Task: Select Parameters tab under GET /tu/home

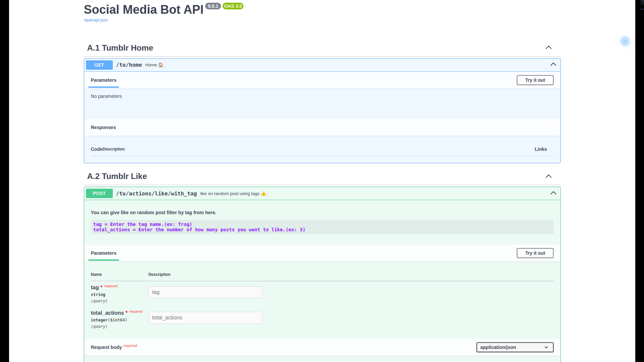Action: point(103,80)
